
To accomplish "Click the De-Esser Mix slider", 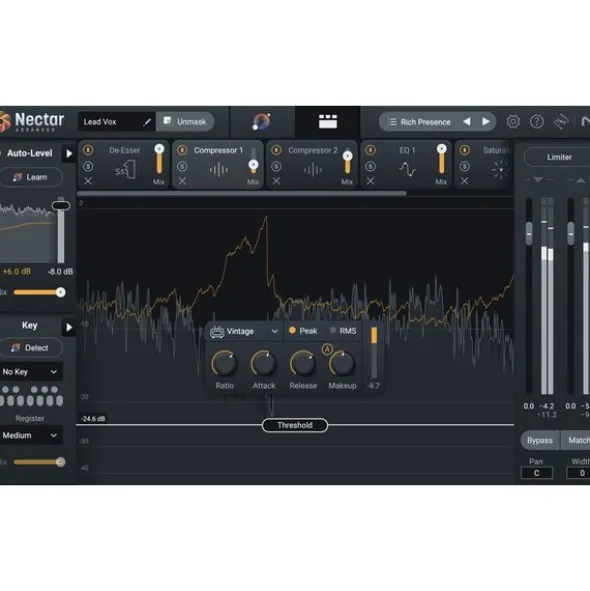I will 159,159.
